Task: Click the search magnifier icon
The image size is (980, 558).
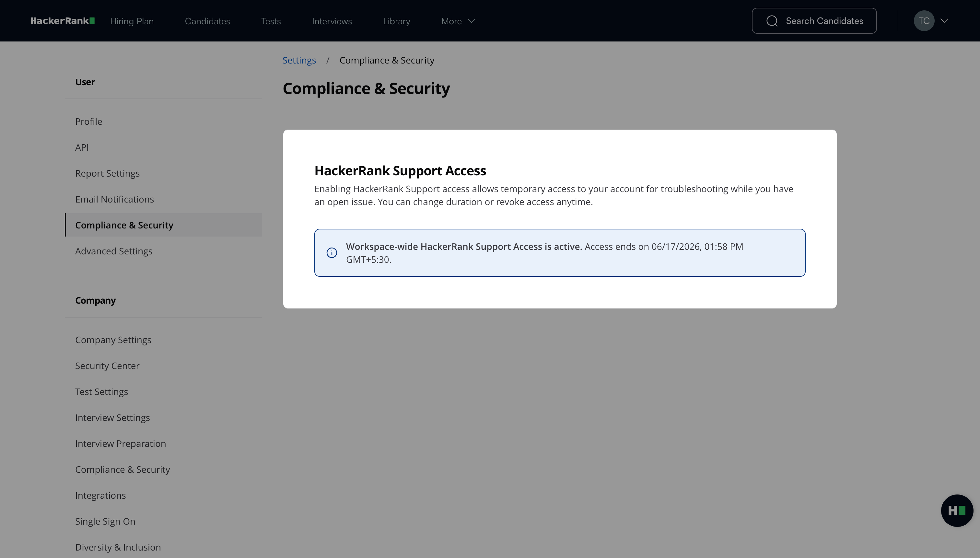Action: [x=772, y=21]
